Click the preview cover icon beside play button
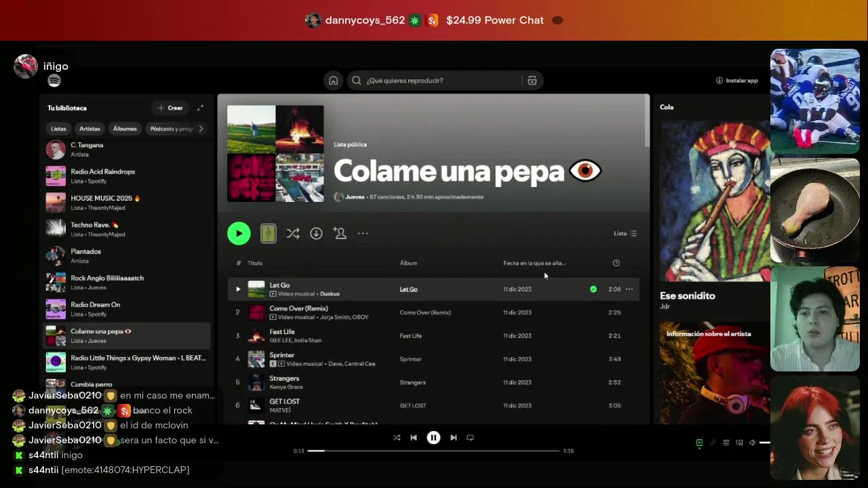Screen dimensions: 868x488 (269, 233)
